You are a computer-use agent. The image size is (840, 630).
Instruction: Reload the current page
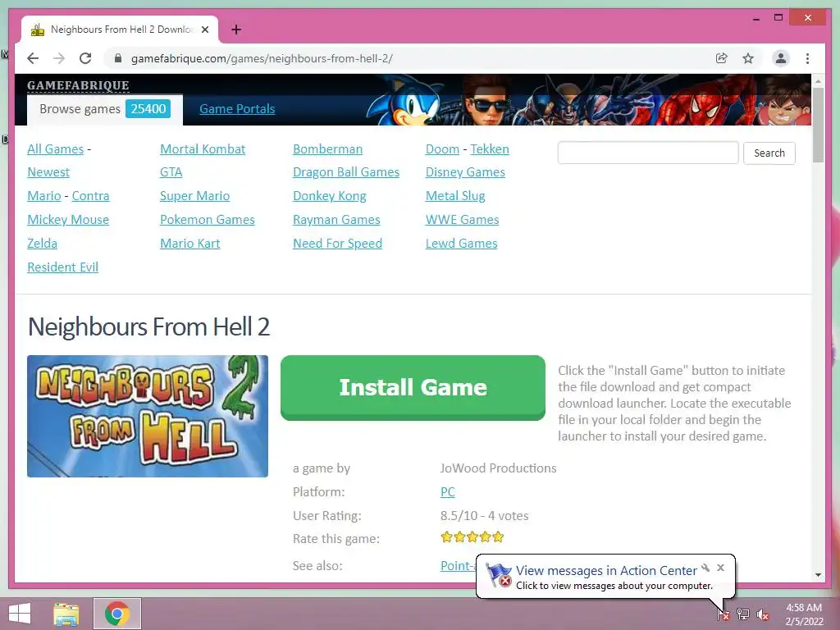[x=85, y=58]
